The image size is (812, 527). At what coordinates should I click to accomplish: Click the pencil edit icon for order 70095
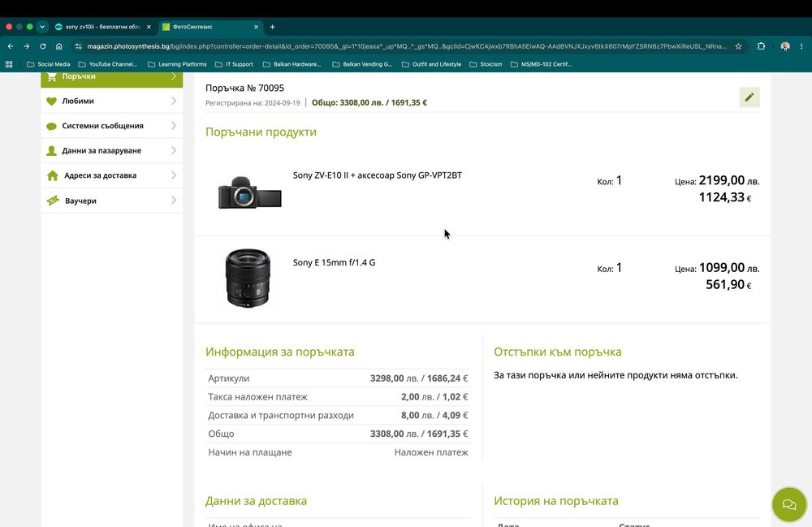(749, 97)
